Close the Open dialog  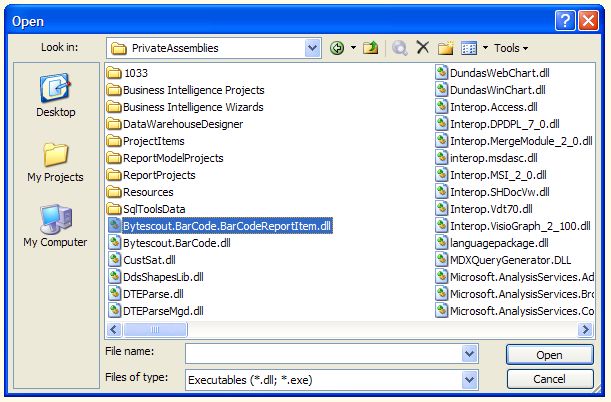(588, 21)
